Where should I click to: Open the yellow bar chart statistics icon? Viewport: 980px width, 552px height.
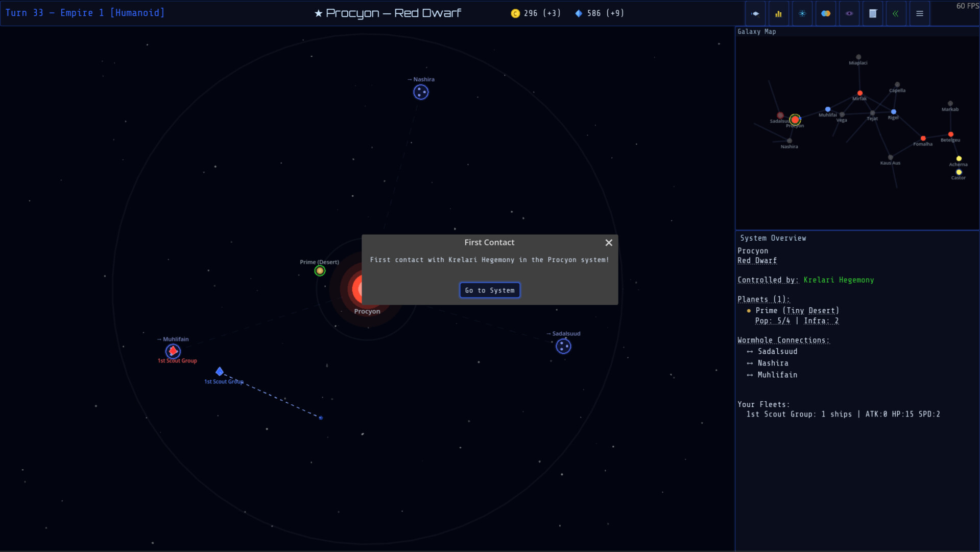778,14
